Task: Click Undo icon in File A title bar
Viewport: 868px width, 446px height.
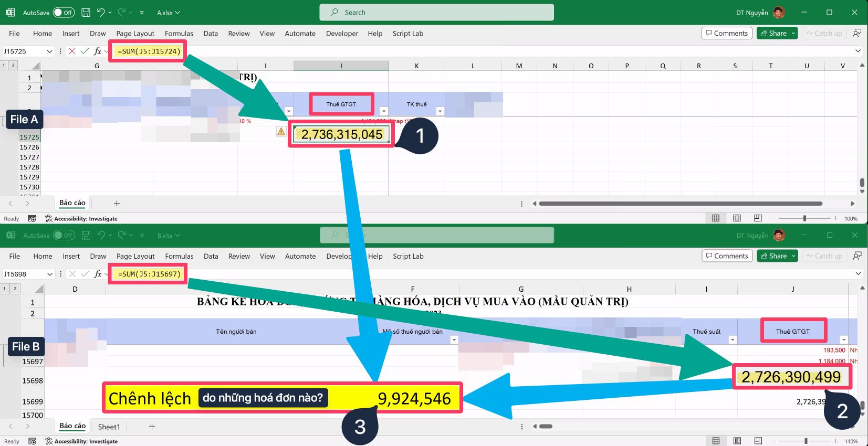Action: click(x=101, y=12)
